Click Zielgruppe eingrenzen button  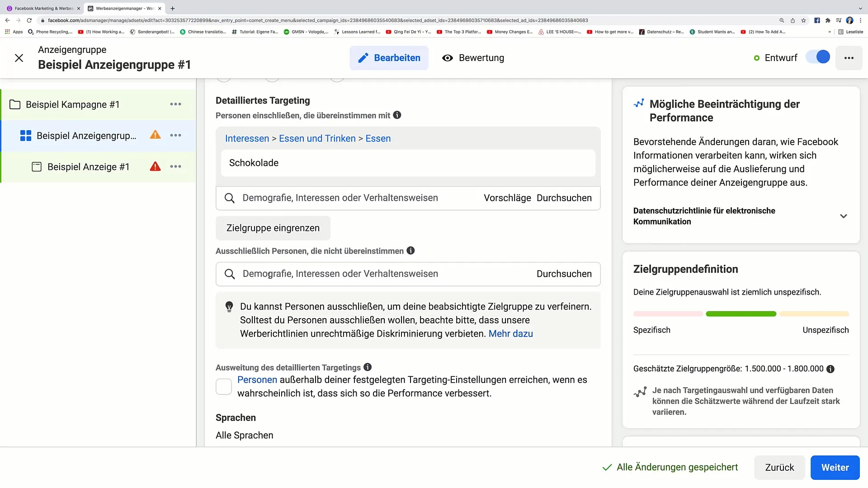[273, 228]
